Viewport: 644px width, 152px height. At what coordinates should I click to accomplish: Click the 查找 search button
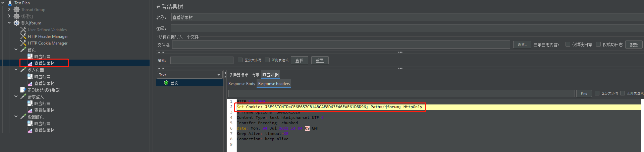[x=299, y=60]
